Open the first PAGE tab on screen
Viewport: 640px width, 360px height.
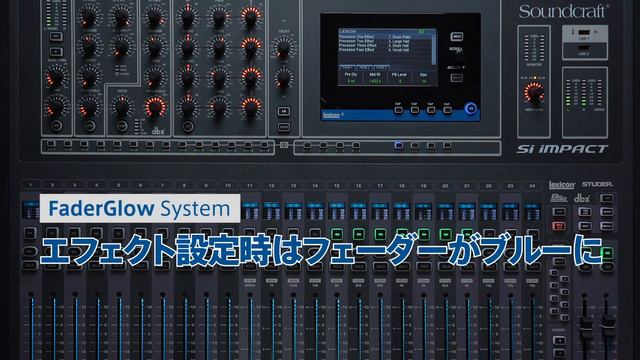click(348, 67)
